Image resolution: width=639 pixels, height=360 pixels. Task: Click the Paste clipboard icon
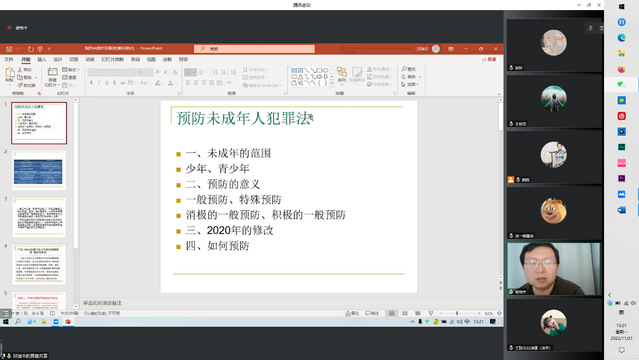coord(9,74)
